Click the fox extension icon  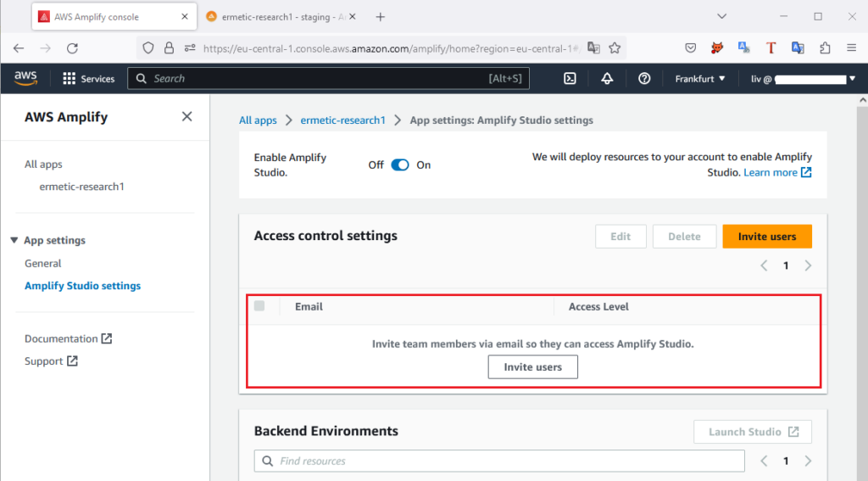click(717, 48)
